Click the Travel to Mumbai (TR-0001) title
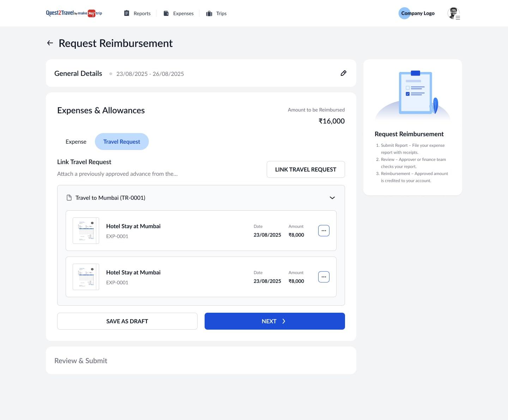 point(110,198)
